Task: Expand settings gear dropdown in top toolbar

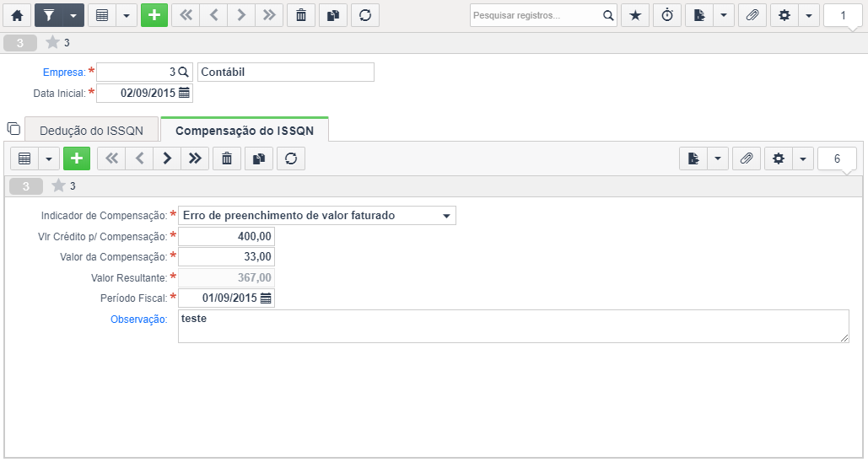Action: pos(809,15)
